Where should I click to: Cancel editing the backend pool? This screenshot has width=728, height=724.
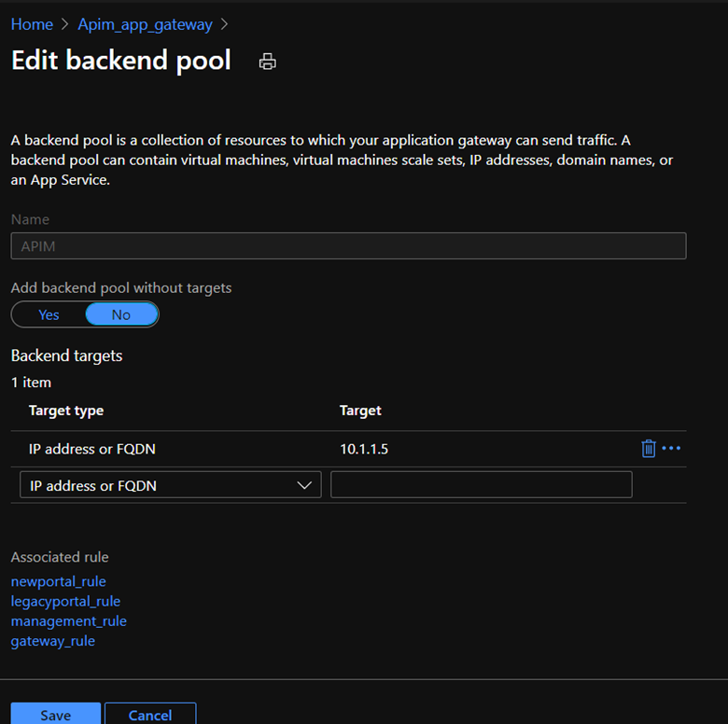pyautogui.click(x=150, y=714)
